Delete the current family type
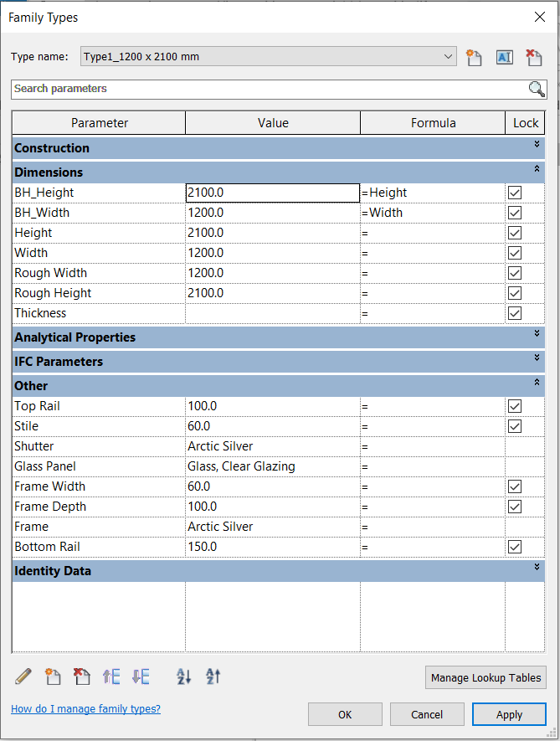This screenshot has height=741, width=560. coord(533,57)
